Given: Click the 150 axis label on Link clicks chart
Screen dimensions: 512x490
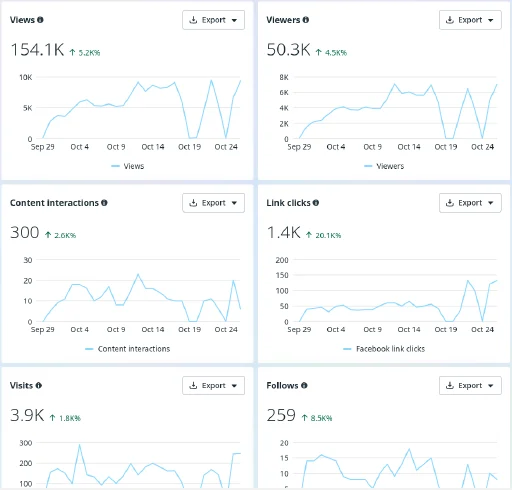Looking at the screenshot, I should (x=282, y=275).
